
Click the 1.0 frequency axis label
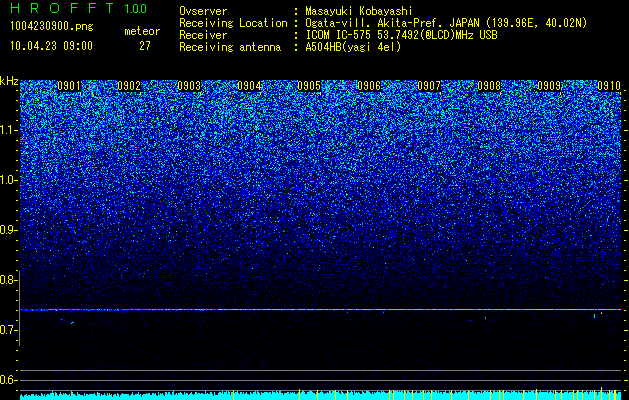coord(7,180)
